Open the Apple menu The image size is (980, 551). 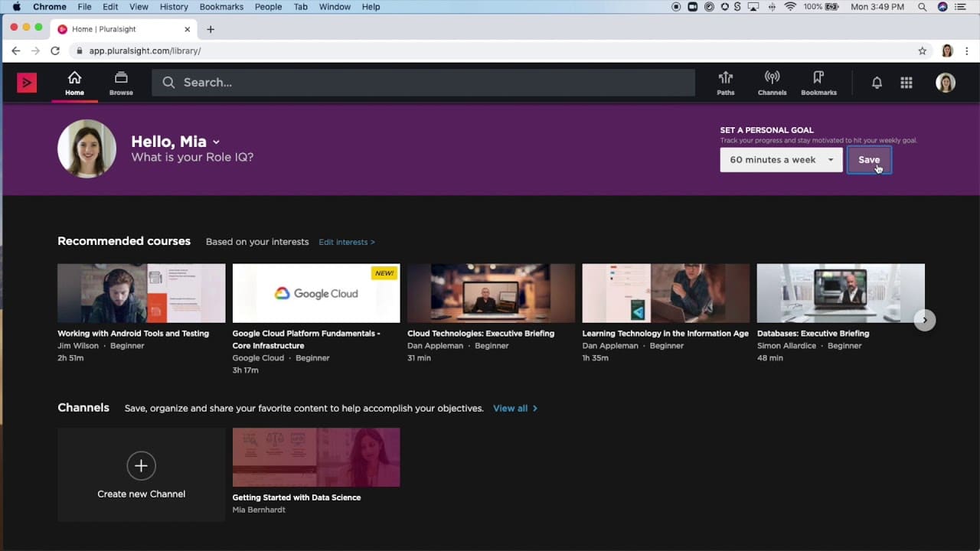tap(16, 7)
